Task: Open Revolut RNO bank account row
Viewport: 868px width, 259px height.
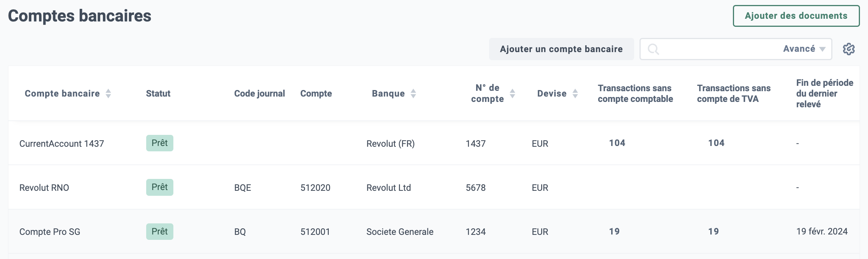Action: (434, 187)
